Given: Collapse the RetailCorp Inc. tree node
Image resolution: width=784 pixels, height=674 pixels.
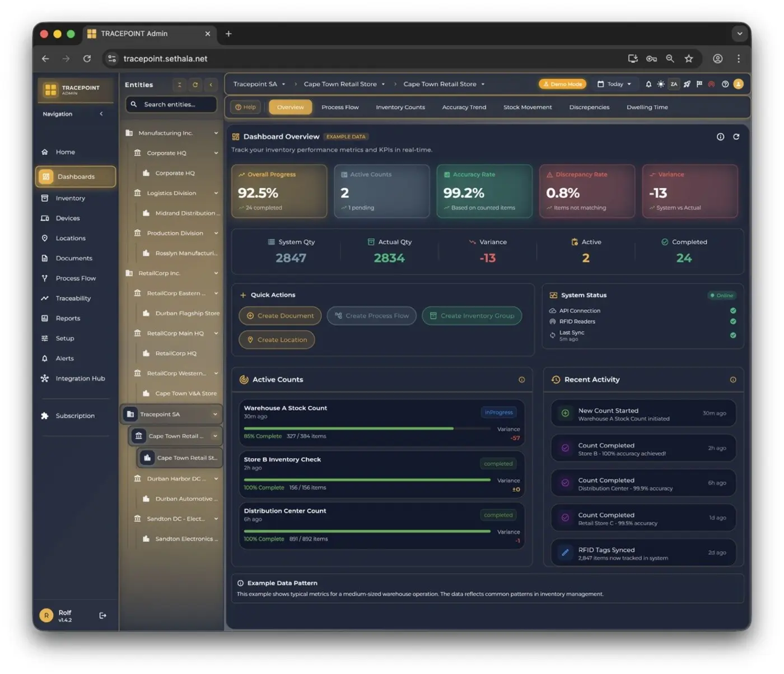Looking at the screenshot, I should tap(216, 273).
